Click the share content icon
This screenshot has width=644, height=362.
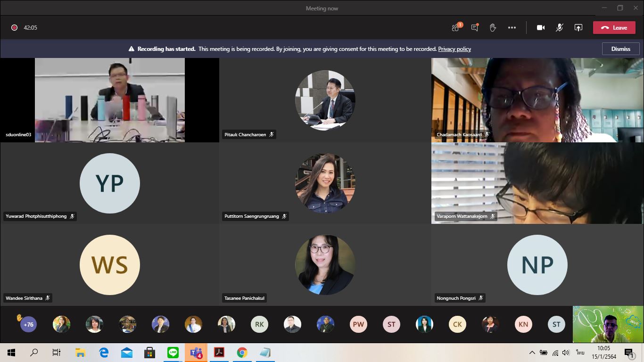click(x=578, y=27)
